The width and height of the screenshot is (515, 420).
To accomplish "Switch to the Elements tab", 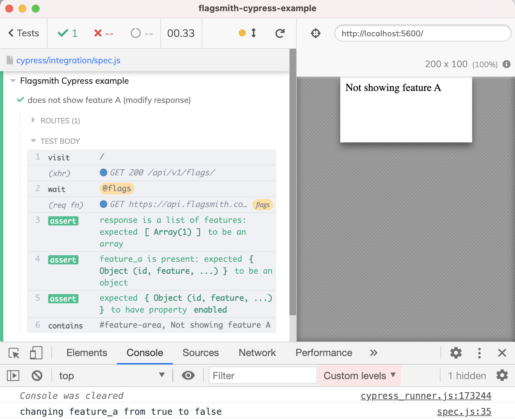I will [87, 353].
